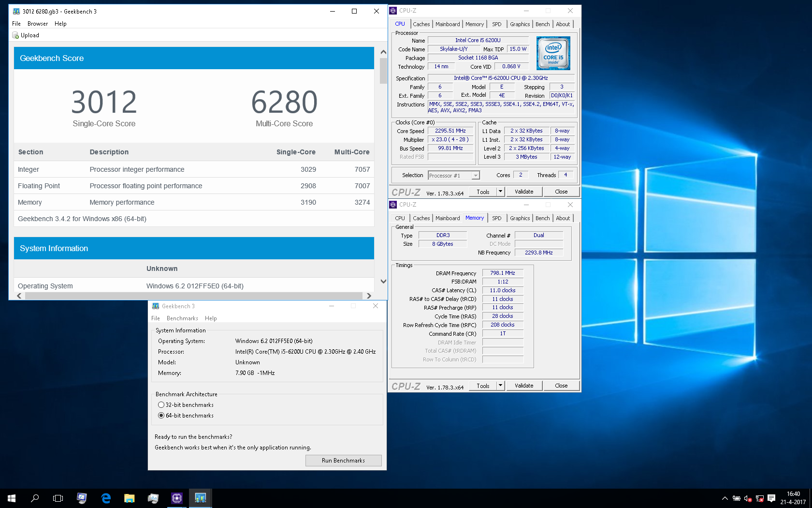The width and height of the screenshot is (812, 508).
Task: Open Action Center notifications icon
Action: coord(771,498)
